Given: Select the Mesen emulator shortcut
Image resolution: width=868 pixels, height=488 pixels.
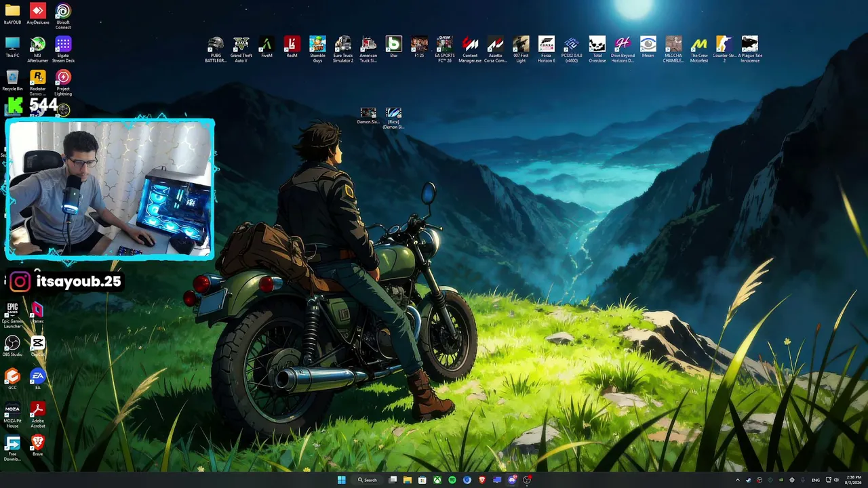Looking at the screenshot, I should 648,47.
